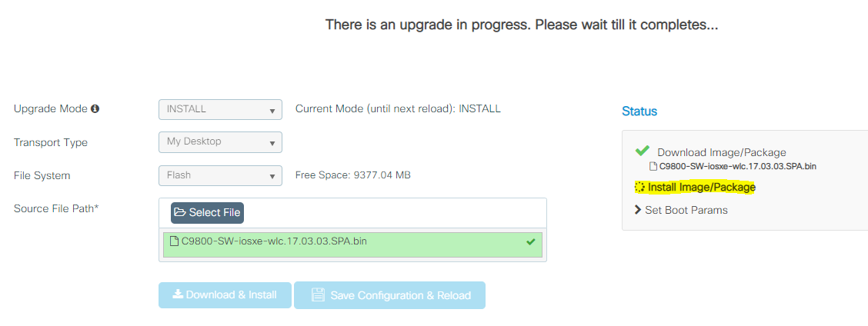Click the download arrow icon on Download & Install

click(x=178, y=294)
